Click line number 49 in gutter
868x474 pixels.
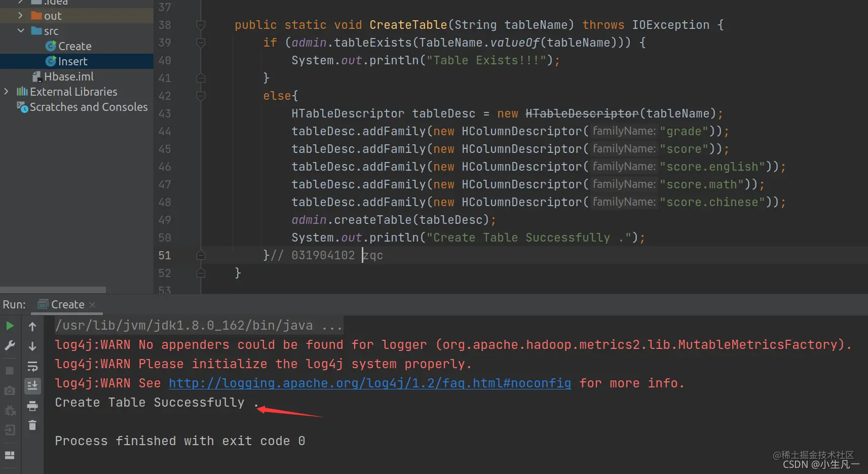165,220
